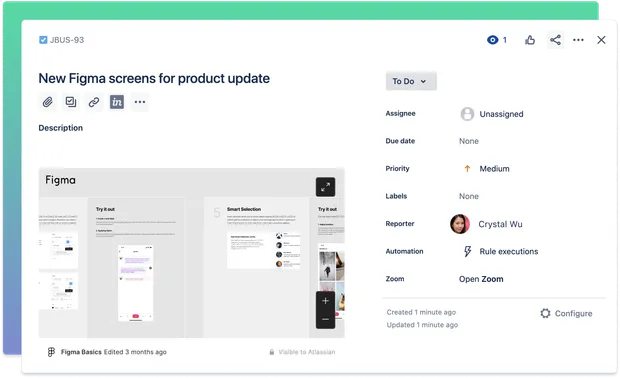Open the To Do status dropdown
620x378 pixels.
pos(411,81)
